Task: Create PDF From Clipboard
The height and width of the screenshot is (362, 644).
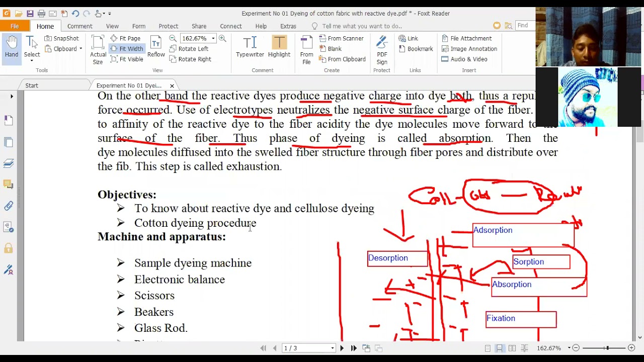Action: pos(342,59)
